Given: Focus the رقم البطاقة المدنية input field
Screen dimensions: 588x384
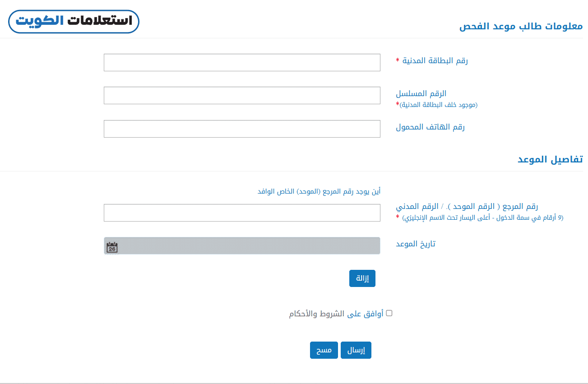Looking at the screenshot, I should (242, 63).
